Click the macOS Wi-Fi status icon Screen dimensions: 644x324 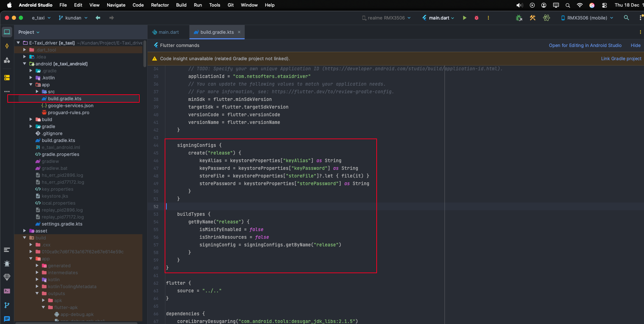pyautogui.click(x=580, y=5)
